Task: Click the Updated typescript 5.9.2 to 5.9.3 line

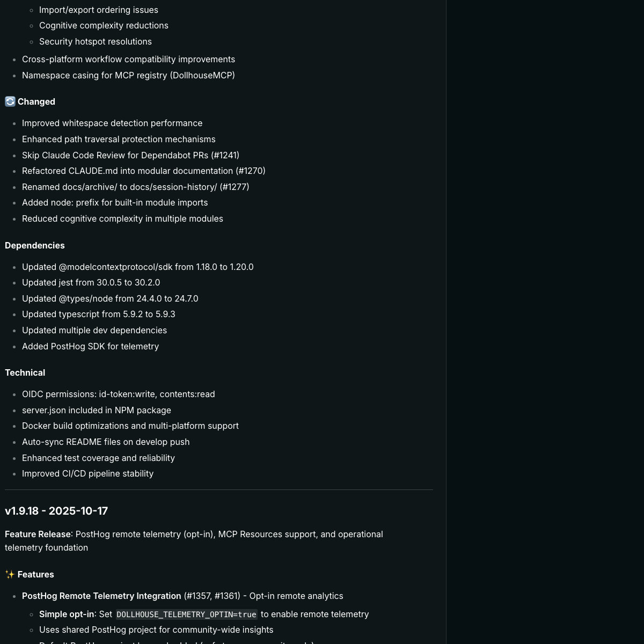Action: [98, 314]
